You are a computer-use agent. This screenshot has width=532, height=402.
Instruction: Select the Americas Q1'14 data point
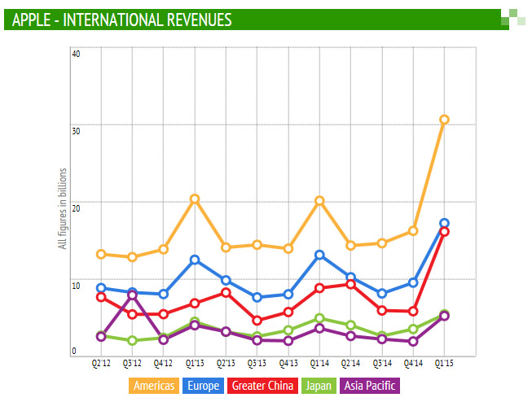(x=319, y=200)
